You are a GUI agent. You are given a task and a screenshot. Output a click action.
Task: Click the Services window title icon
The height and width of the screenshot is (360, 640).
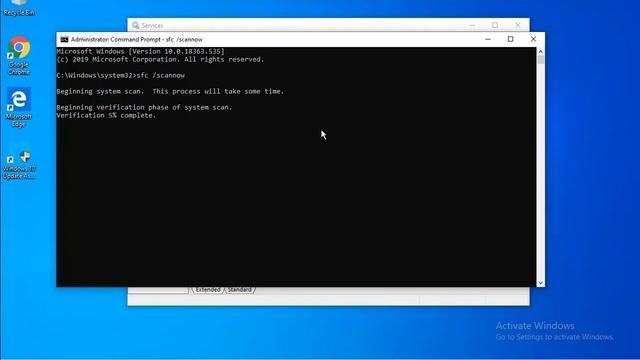tap(136, 25)
